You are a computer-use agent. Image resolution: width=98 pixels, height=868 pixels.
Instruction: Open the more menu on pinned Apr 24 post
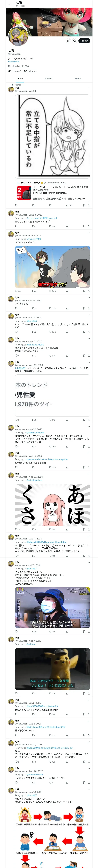point(89,88)
